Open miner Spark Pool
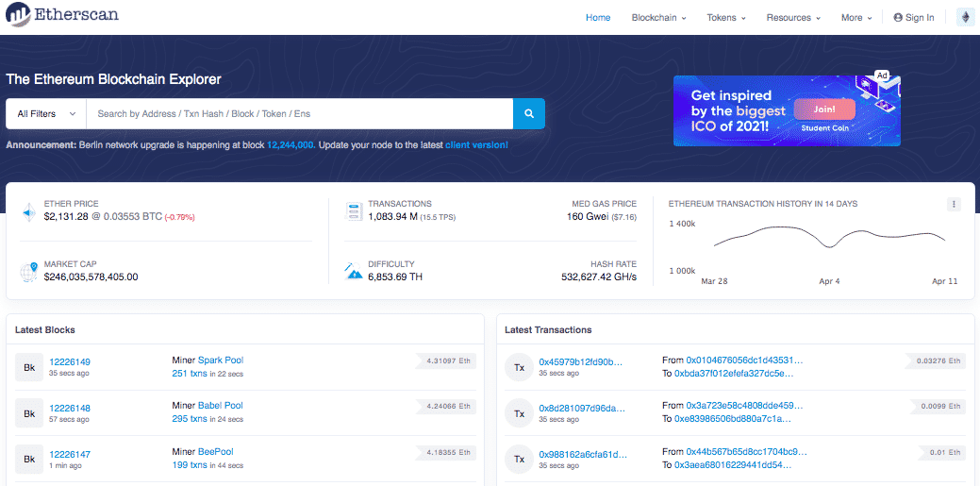Screen dimensions: 980x486 coord(221,360)
